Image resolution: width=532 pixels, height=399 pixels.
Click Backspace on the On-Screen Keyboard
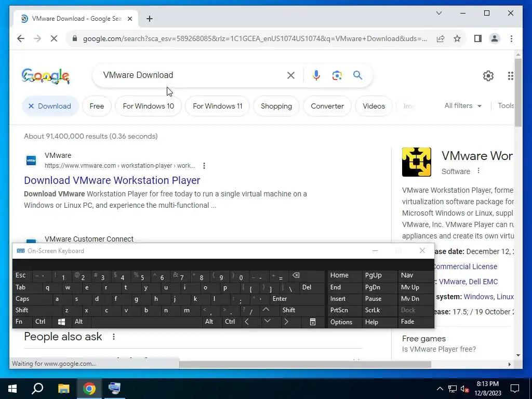[x=308, y=275]
